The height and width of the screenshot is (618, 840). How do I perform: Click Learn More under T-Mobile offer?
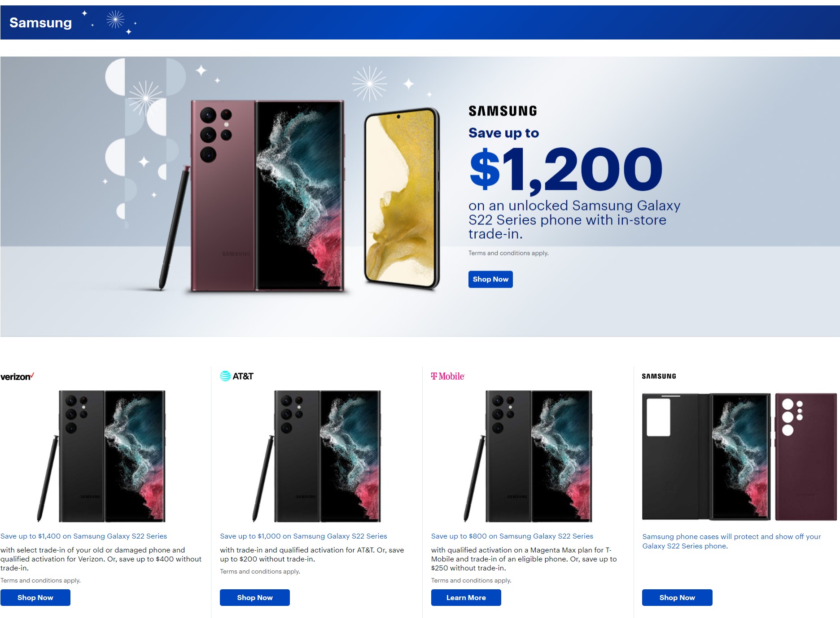click(466, 597)
